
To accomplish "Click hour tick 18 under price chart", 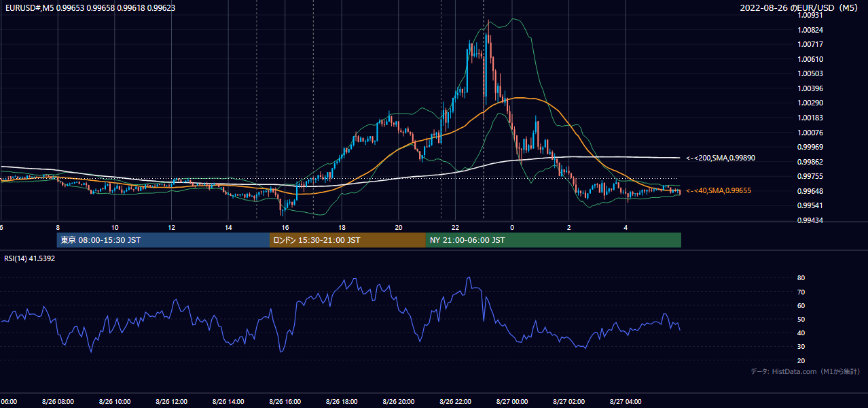I will coord(342,227).
